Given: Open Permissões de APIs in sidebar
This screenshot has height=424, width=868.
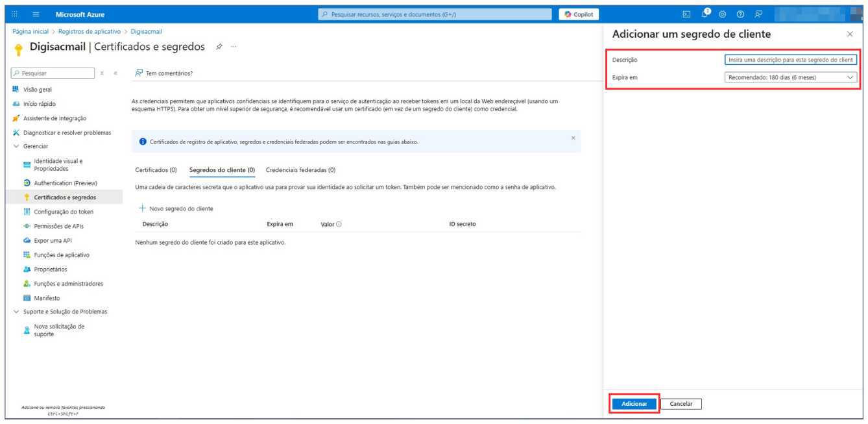Looking at the screenshot, I should (x=58, y=226).
